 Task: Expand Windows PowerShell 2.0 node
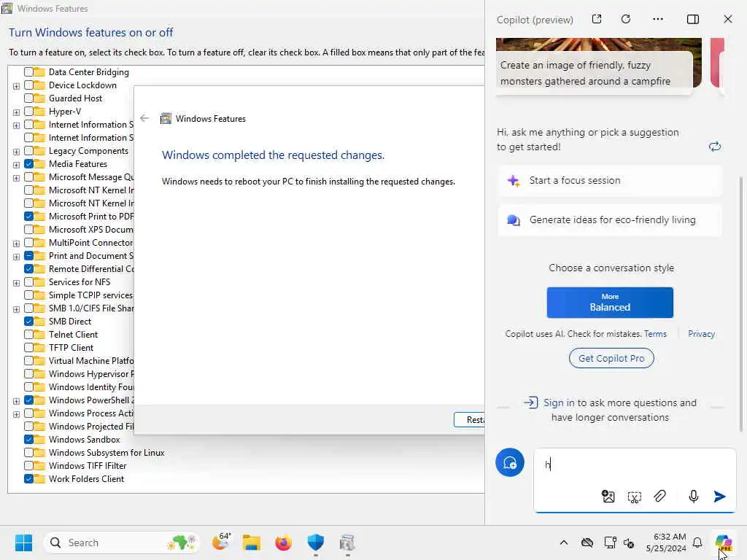coord(16,401)
